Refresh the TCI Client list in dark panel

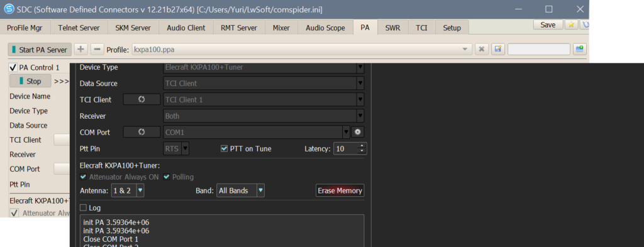point(142,99)
